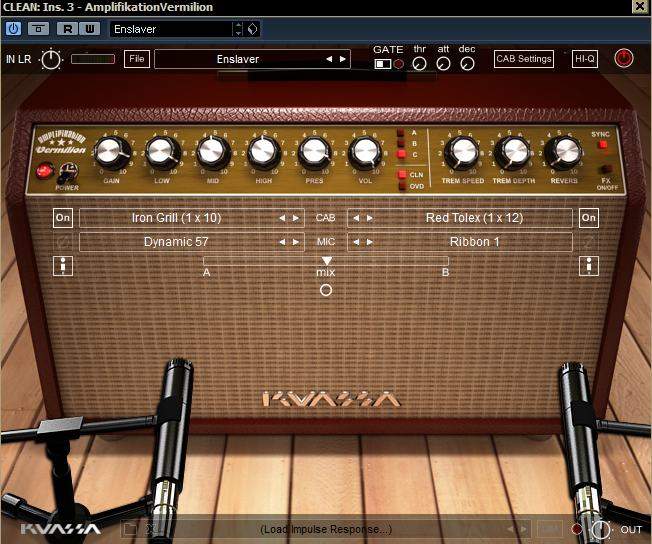Toggle cabinet B On button
Screen dimensions: 652x544
click(589, 218)
